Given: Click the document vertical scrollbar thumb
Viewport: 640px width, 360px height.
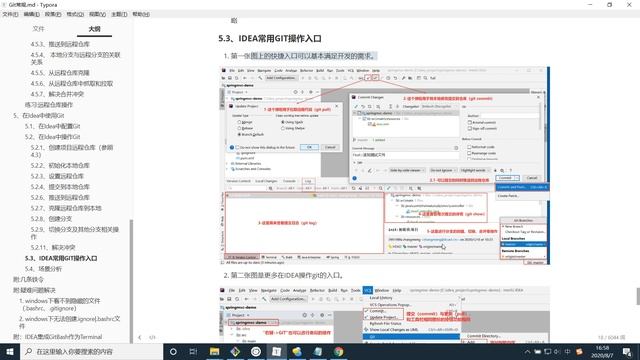Looking at the screenshot, I should (638, 296).
